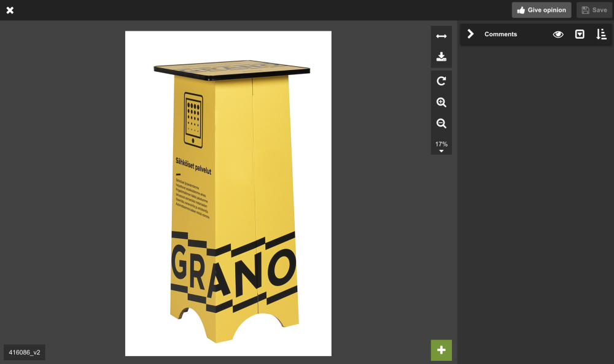Toggle comment visibility with the eye icon
This screenshot has height=364, width=614.
[x=558, y=34]
